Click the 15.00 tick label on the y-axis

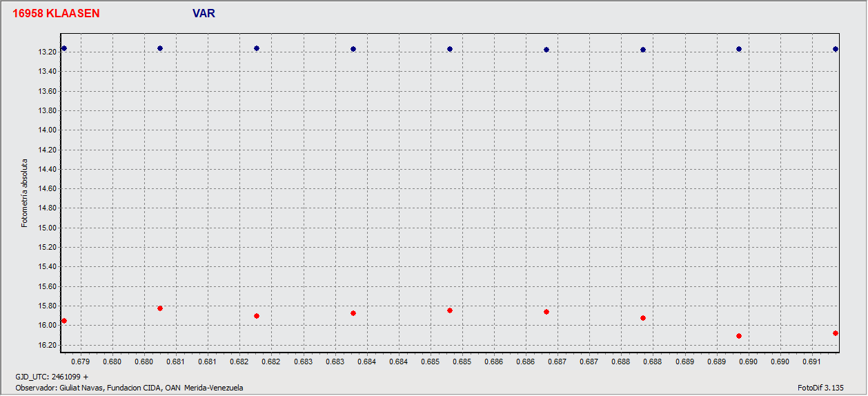point(46,228)
